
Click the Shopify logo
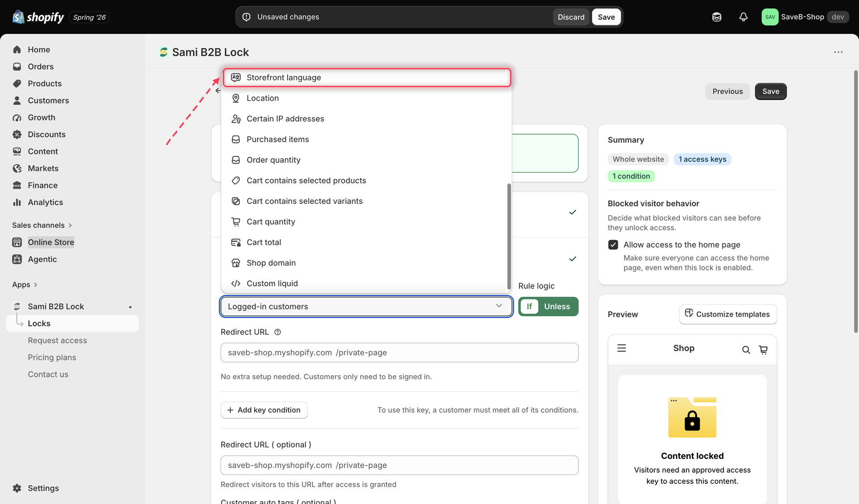pyautogui.click(x=38, y=17)
